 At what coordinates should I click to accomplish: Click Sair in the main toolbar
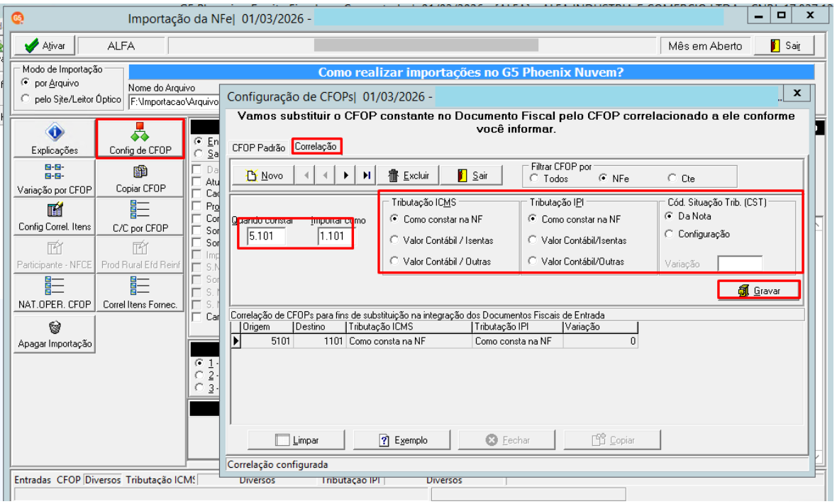point(785,46)
